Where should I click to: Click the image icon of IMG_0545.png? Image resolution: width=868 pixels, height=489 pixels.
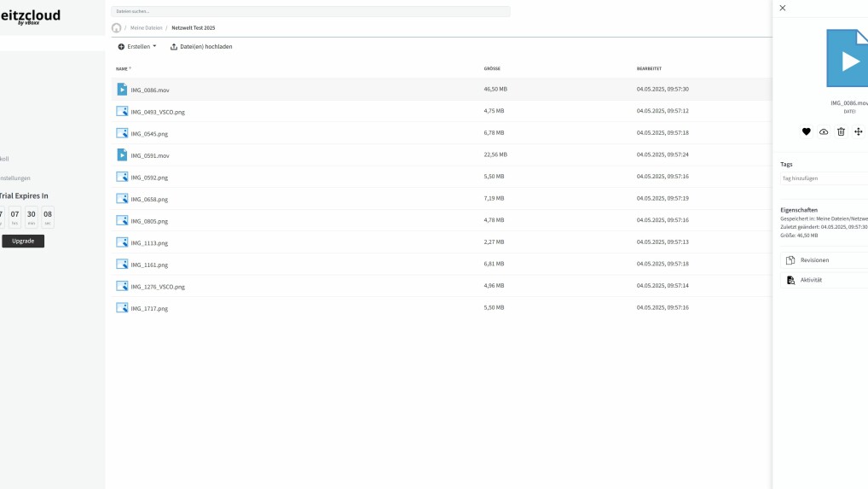pyautogui.click(x=122, y=133)
